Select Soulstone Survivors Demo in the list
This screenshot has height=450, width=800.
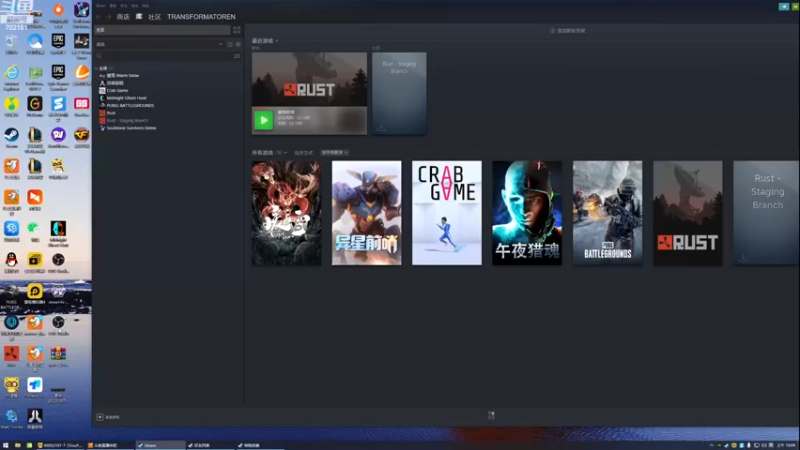[x=131, y=128]
